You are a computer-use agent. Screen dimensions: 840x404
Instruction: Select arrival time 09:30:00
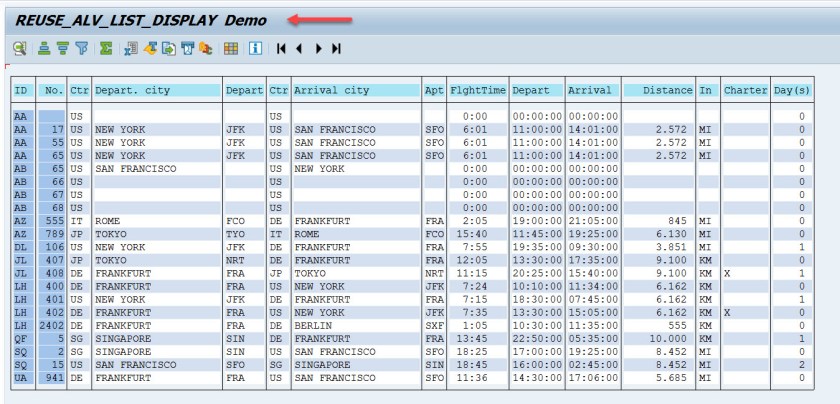[x=592, y=248]
